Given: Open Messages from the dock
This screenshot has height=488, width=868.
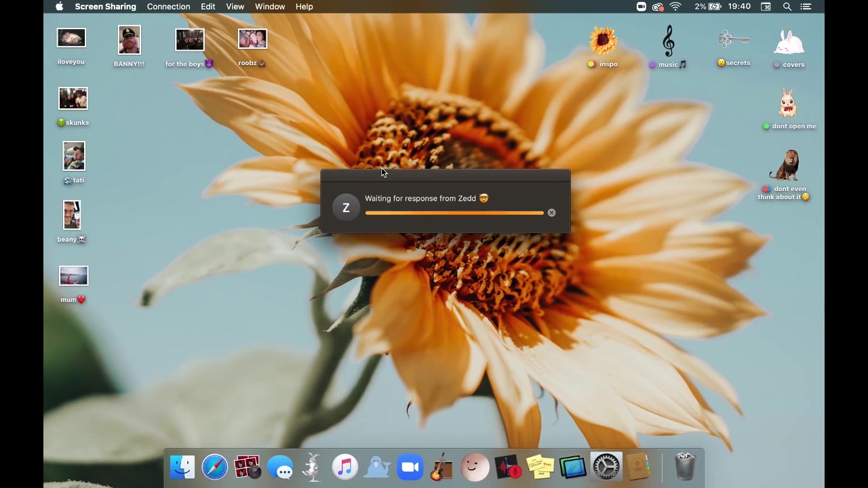Looking at the screenshot, I should coord(279,467).
